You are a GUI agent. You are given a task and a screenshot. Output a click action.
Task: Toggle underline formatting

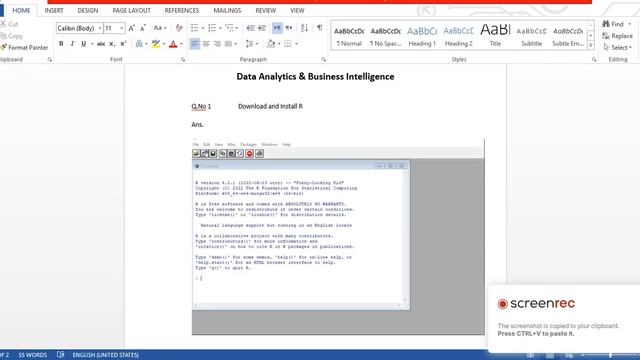click(83, 44)
